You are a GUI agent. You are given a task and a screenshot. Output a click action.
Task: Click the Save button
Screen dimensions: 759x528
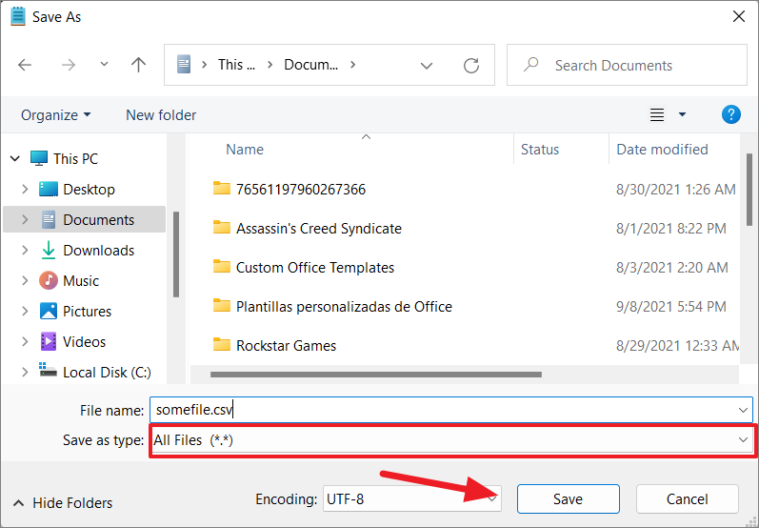click(x=567, y=499)
